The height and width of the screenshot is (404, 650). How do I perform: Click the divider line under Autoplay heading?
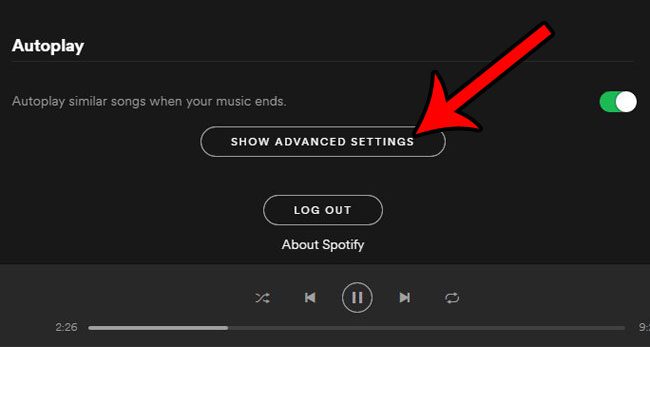pos(323,62)
